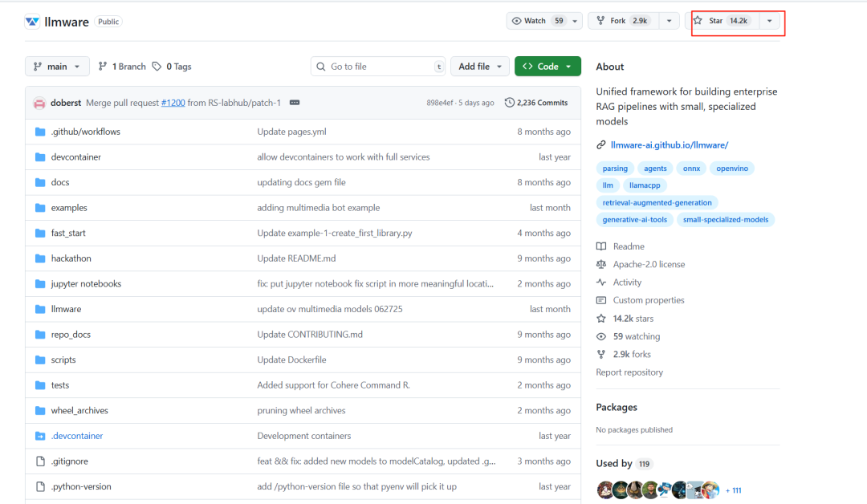Click the .python-version file icon
Screen dimensions: 867x504
(40, 487)
